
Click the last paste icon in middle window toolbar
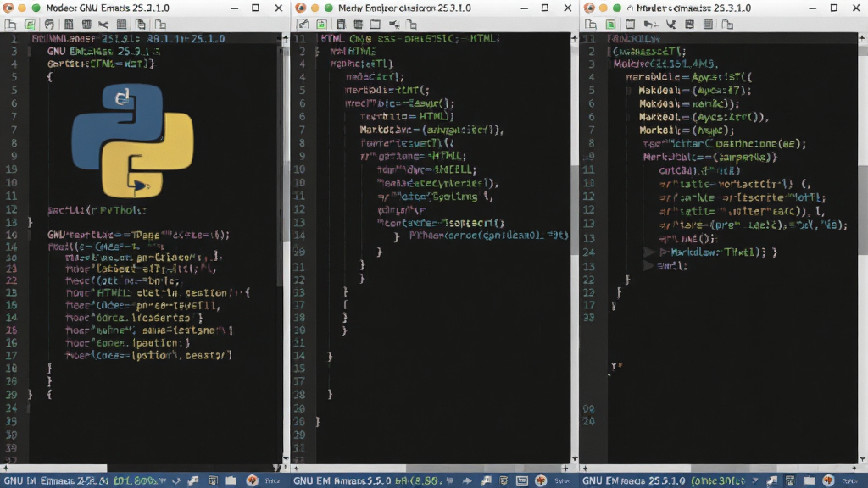point(411,25)
